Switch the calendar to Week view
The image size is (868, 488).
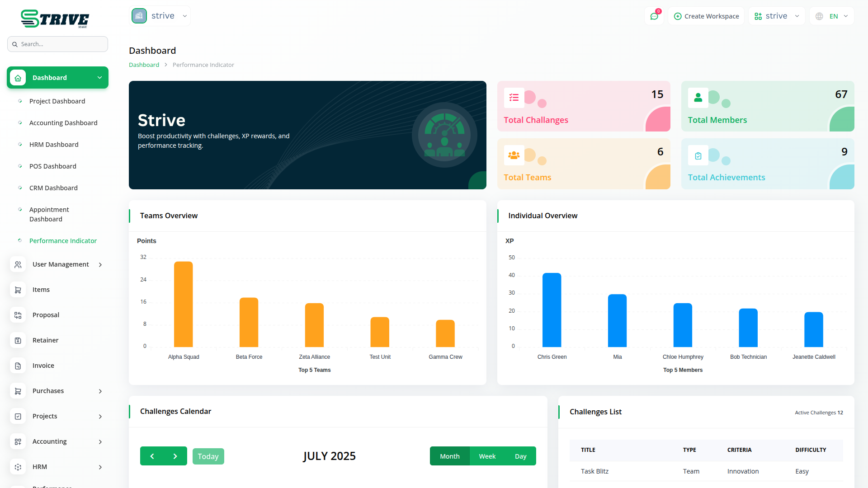click(x=487, y=456)
